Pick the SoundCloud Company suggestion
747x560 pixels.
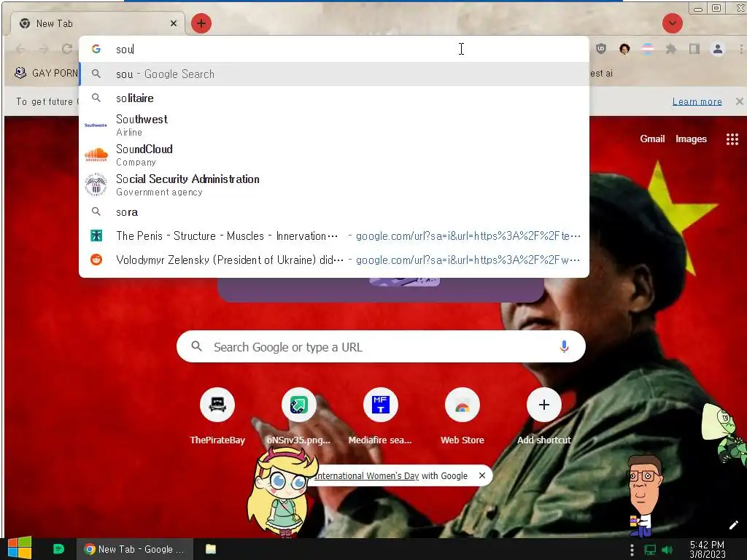point(333,155)
